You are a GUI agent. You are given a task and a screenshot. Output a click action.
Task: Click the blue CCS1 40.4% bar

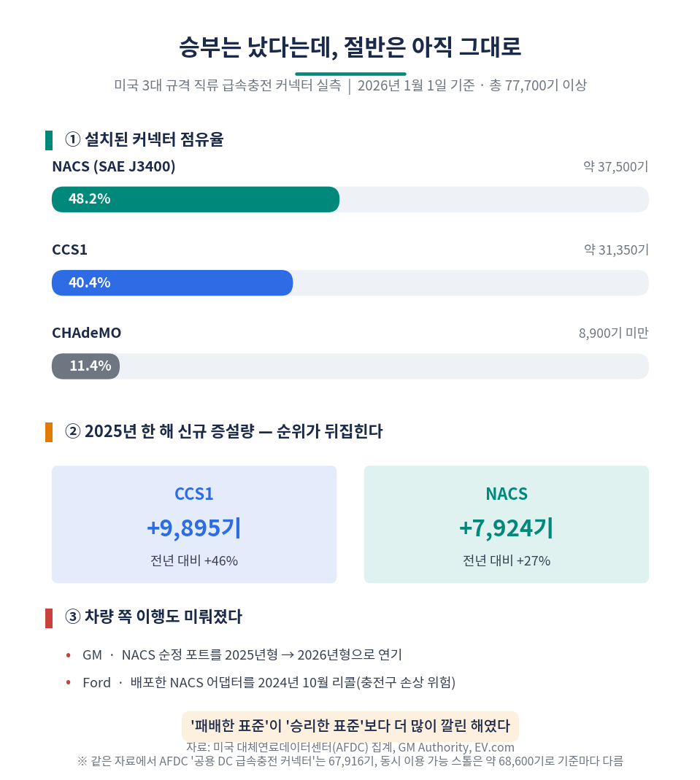[x=172, y=283]
